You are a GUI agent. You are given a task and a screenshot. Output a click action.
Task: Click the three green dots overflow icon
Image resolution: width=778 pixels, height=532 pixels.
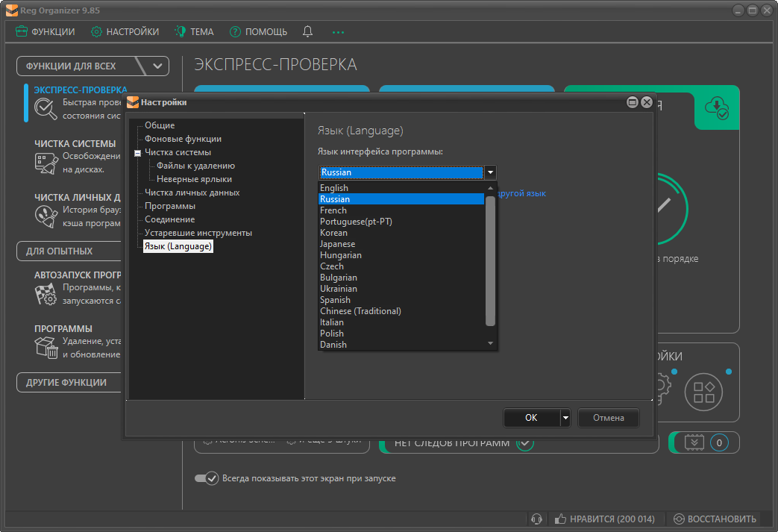[x=339, y=32]
